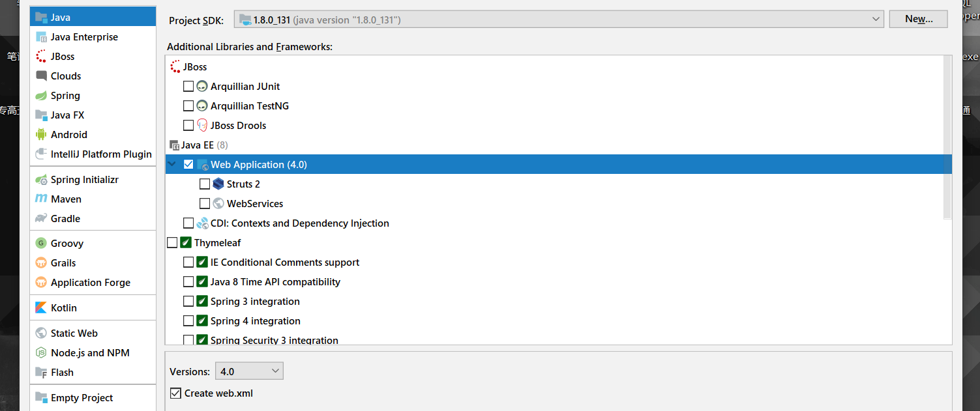The image size is (980, 411).
Task: Click the Gradle elephant icon
Action: 41,219
